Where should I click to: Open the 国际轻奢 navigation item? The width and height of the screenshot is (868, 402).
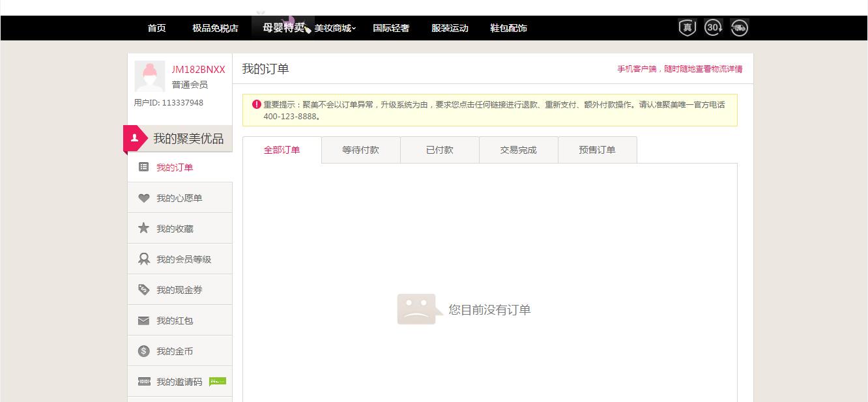pyautogui.click(x=391, y=28)
